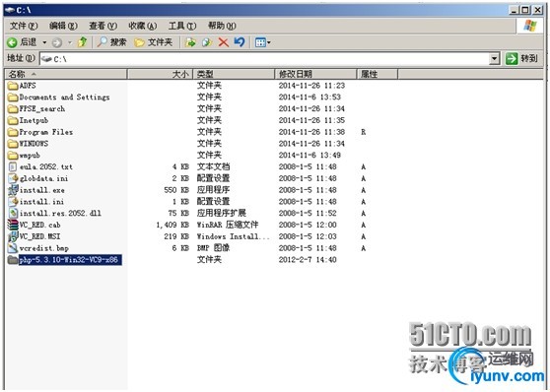Select the install.res.2052.dll file icon
The height and width of the screenshot is (392, 550).
click(13, 213)
